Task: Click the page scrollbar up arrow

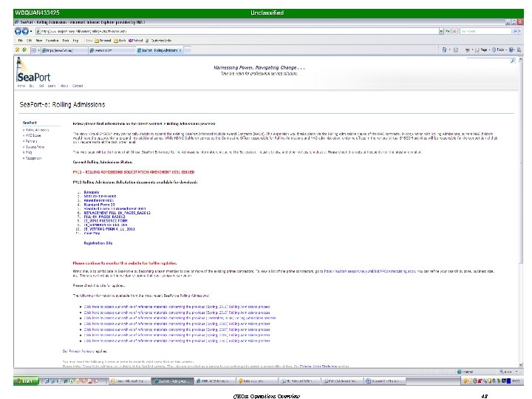Action: coord(521,59)
